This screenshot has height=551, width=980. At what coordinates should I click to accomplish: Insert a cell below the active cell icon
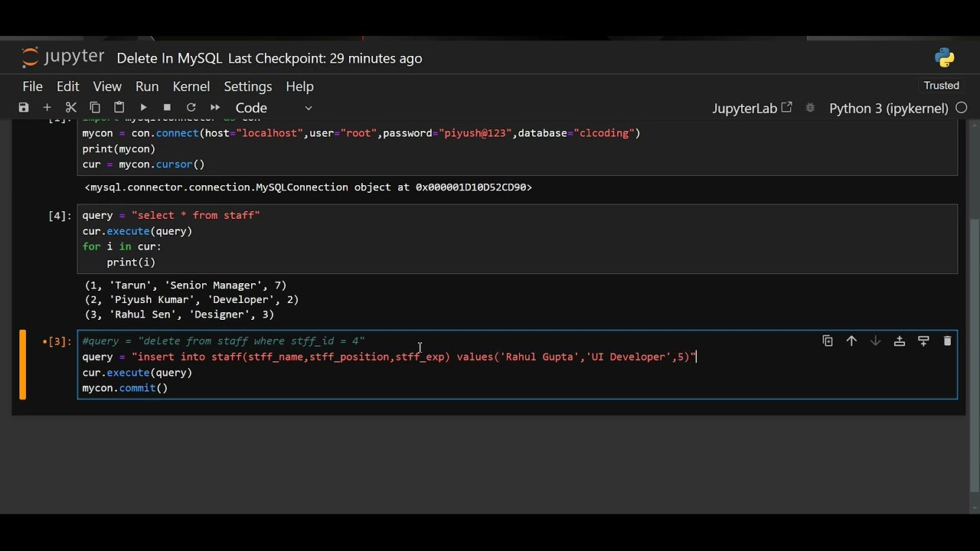pyautogui.click(x=923, y=341)
